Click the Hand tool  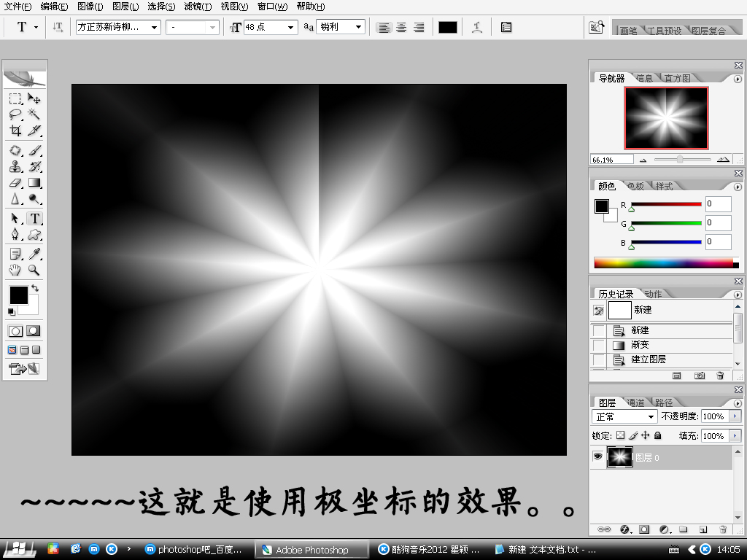(15, 271)
